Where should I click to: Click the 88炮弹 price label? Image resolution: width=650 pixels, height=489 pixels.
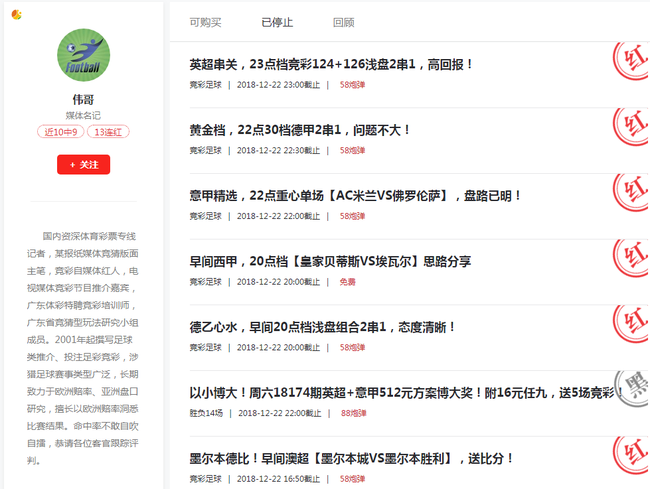pos(354,413)
